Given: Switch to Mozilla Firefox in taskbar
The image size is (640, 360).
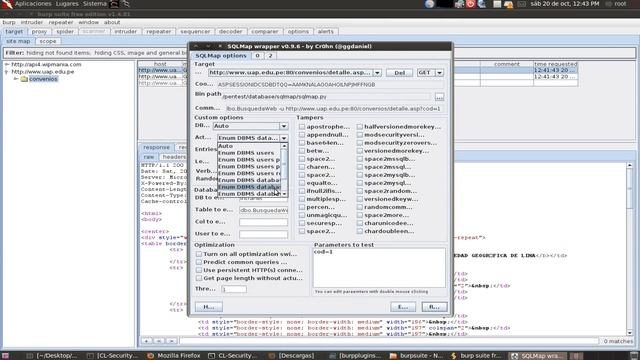Looking at the screenshot, I should tap(173, 356).
